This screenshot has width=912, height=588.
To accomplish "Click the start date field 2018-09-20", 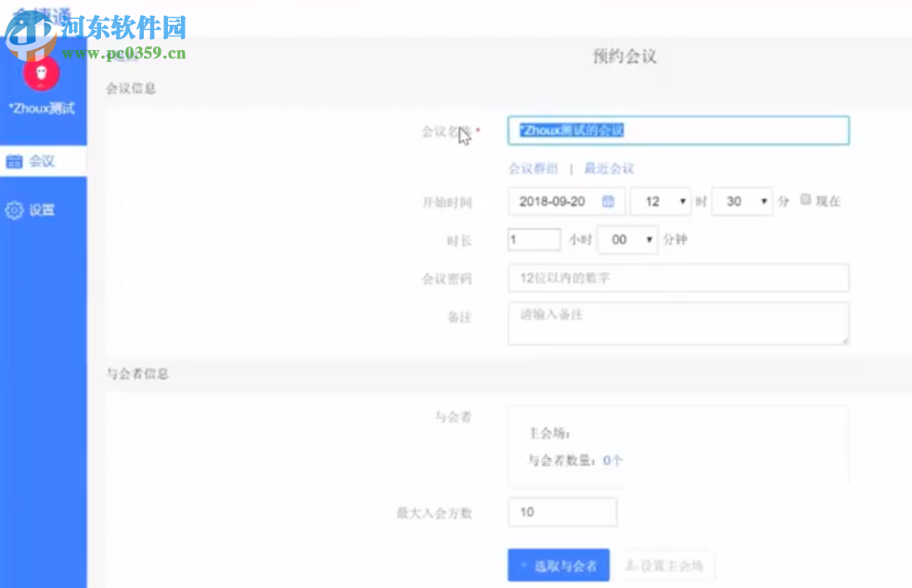I will [x=567, y=201].
